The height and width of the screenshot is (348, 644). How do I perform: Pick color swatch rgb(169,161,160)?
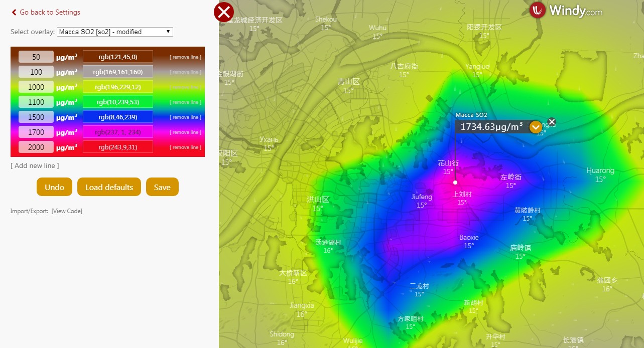tap(118, 72)
